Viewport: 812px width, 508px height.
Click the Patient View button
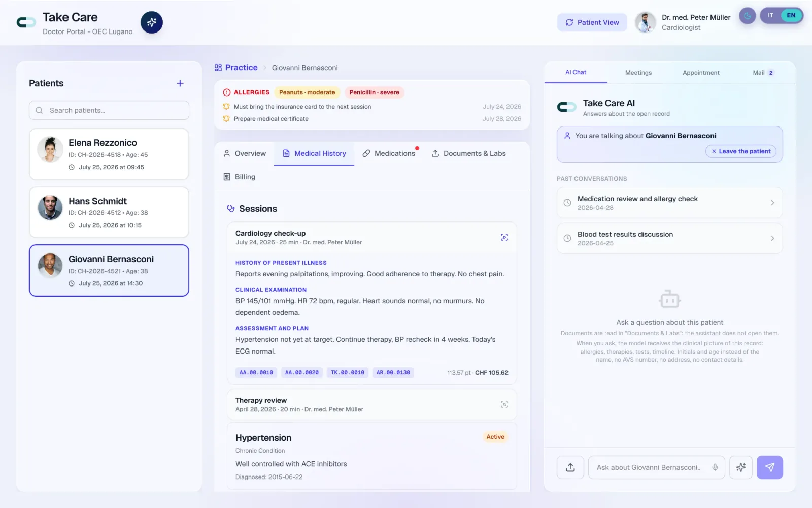pyautogui.click(x=592, y=22)
